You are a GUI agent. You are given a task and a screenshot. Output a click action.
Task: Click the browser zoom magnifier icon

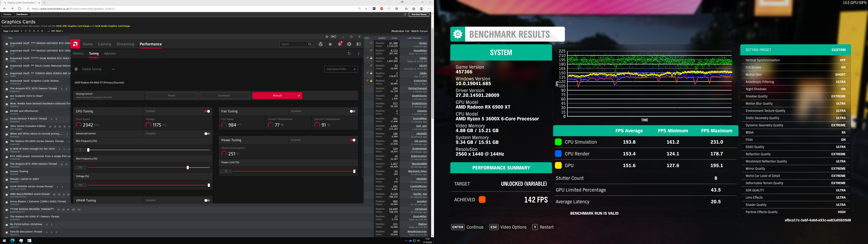(x=360, y=9)
